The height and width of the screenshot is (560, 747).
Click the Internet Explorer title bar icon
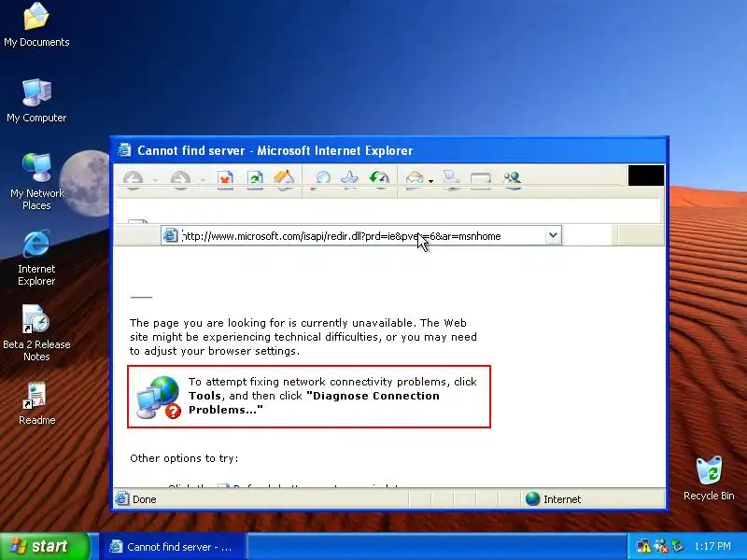tap(124, 150)
